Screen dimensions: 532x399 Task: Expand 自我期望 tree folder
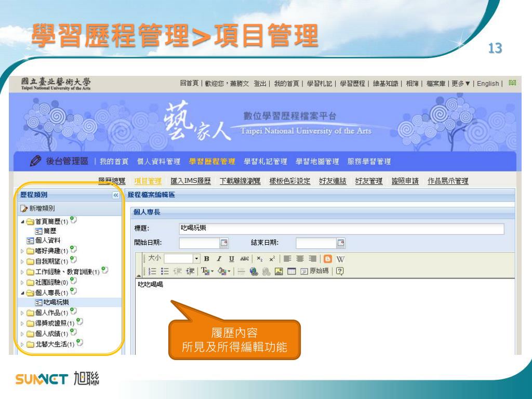click(22, 262)
